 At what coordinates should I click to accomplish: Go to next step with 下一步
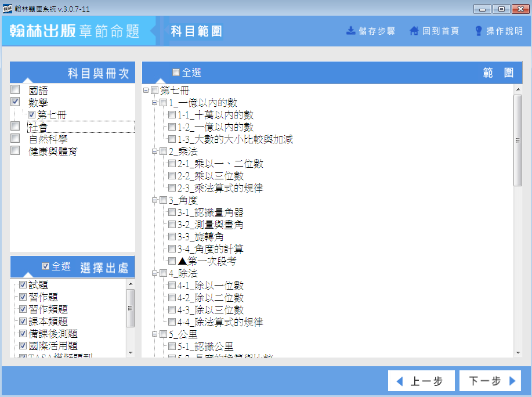tap(490, 381)
